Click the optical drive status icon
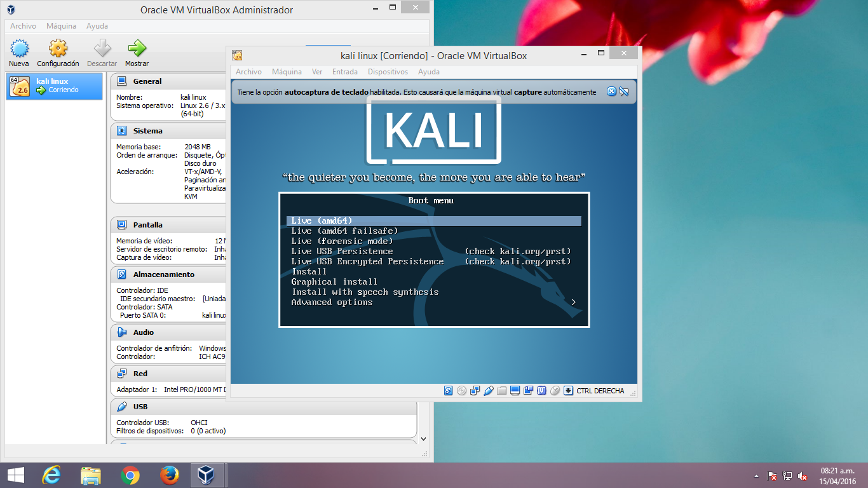This screenshot has width=868, height=488. point(461,391)
